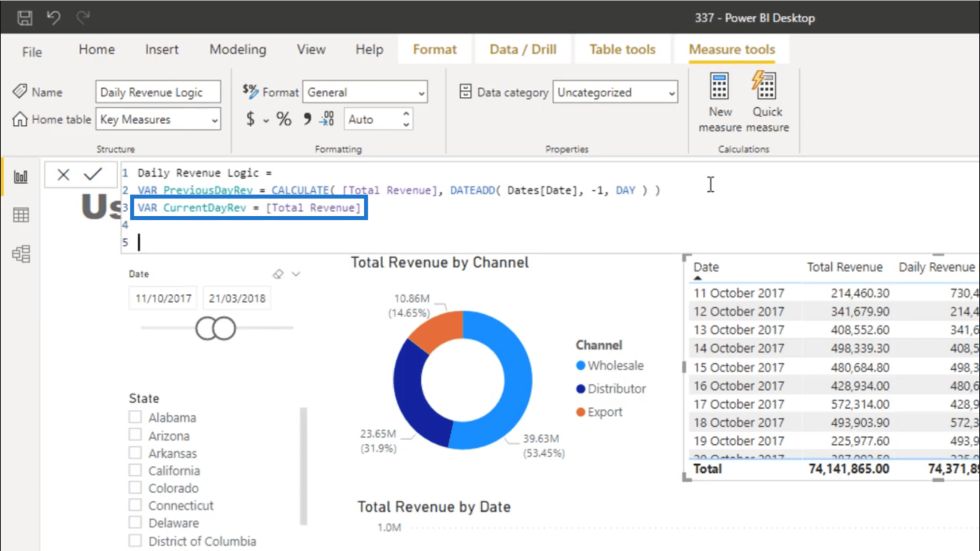Viewport: 980px width, 551px height.
Task: Click the Undo arrow icon
Action: [54, 18]
